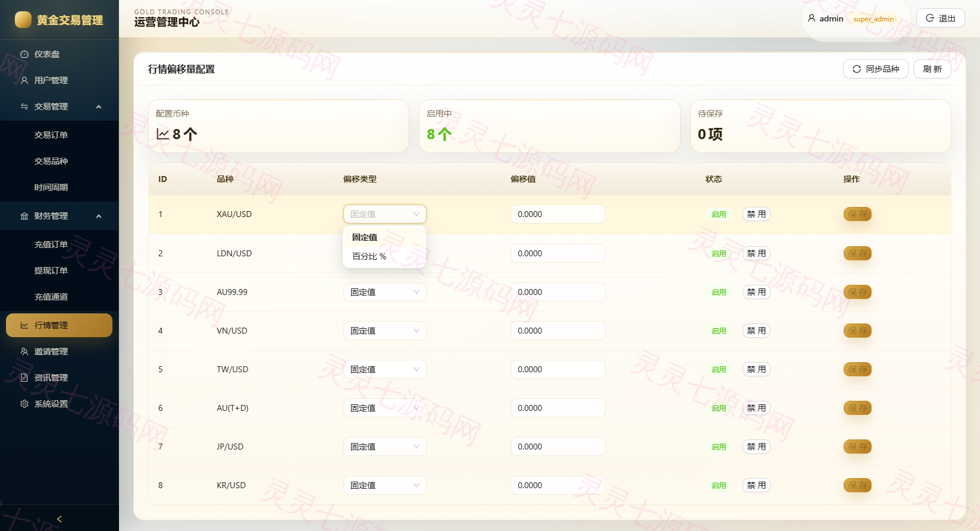Open the offset type dropdown for AU99.99
This screenshot has width=980, height=531.
click(385, 292)
